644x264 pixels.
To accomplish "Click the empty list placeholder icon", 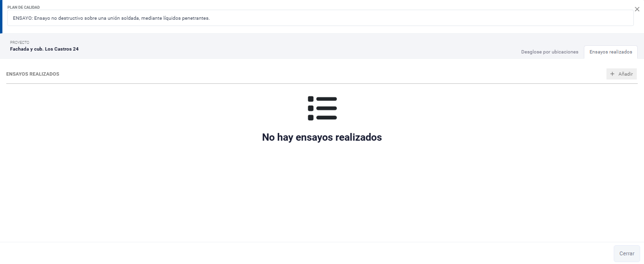I will click(x=322, y=108).
